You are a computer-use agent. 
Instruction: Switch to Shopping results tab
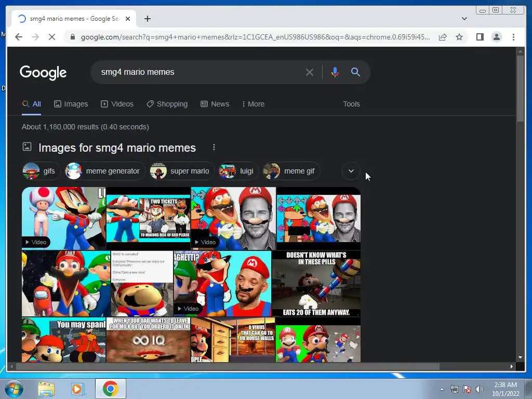[x=167, y=104]
